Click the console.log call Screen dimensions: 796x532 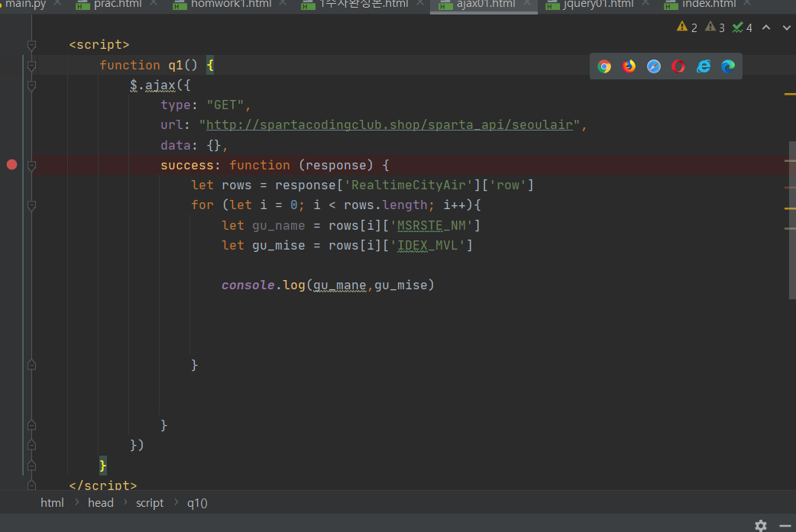pyautogui.click(x=328, y=285)
